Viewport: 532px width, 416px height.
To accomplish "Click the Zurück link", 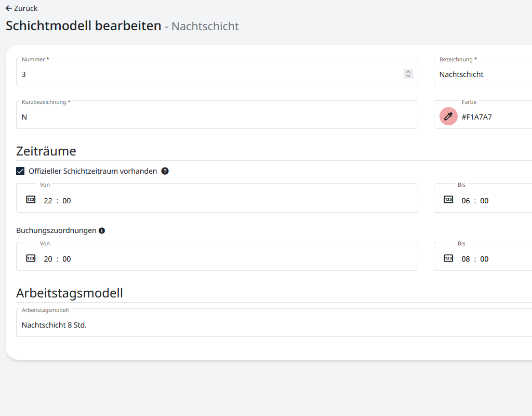I will pyautogui.click(x=24, y=8).
